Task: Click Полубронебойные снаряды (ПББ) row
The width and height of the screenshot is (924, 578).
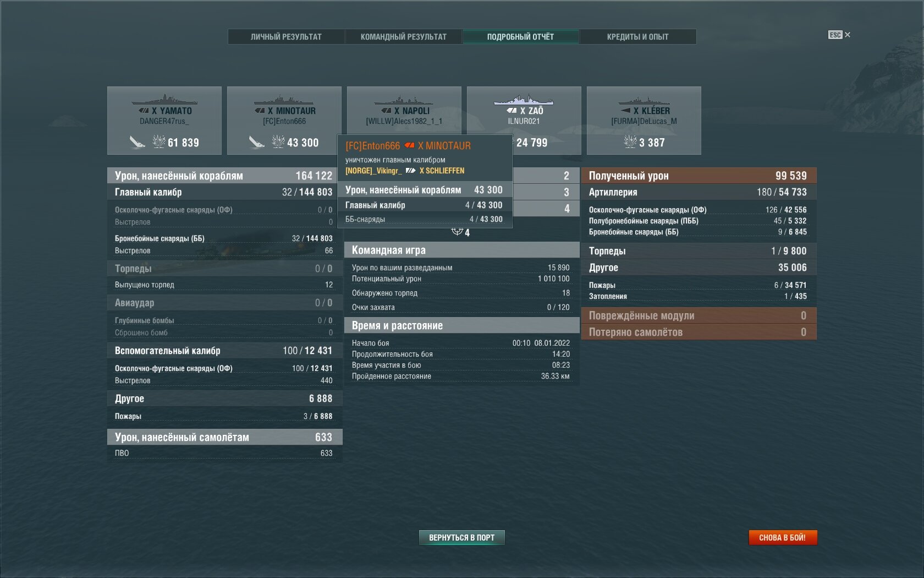Action: pyautogui.click(x=698, y=221)
